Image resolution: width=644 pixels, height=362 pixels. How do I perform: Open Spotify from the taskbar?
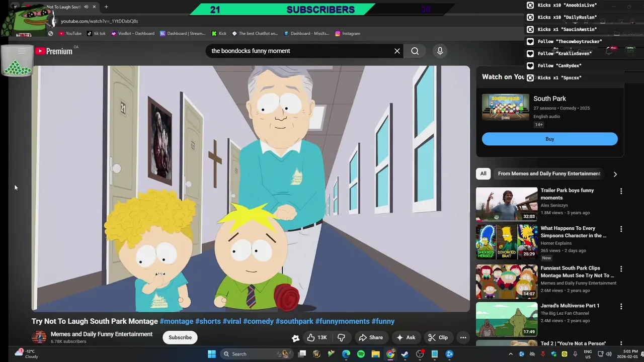[361, 354]
